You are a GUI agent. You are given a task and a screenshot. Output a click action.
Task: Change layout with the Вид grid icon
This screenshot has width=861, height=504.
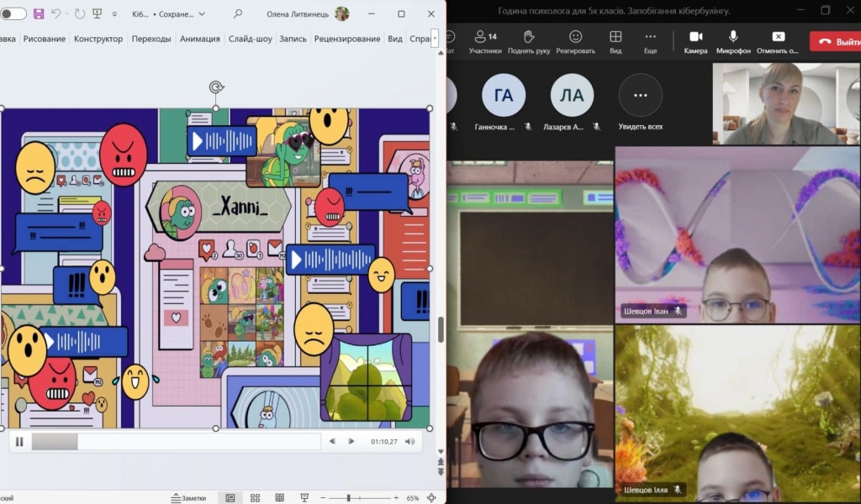[x=615, y=40]
